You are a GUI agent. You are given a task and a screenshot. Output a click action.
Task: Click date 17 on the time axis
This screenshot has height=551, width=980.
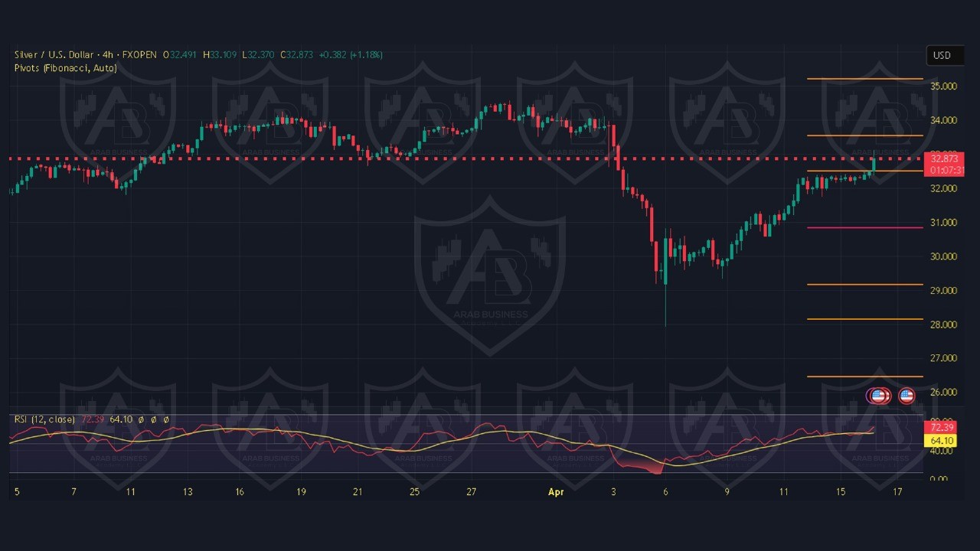point(897,492)
